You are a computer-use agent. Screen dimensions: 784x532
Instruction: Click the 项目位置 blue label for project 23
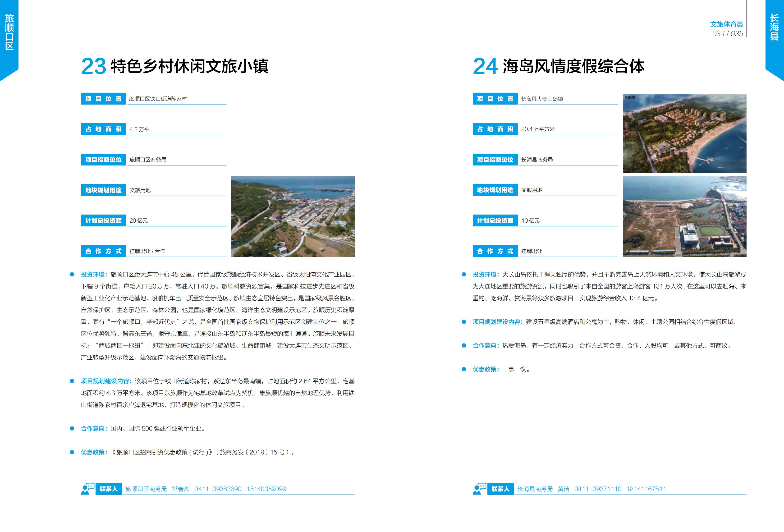coord(104,99)
